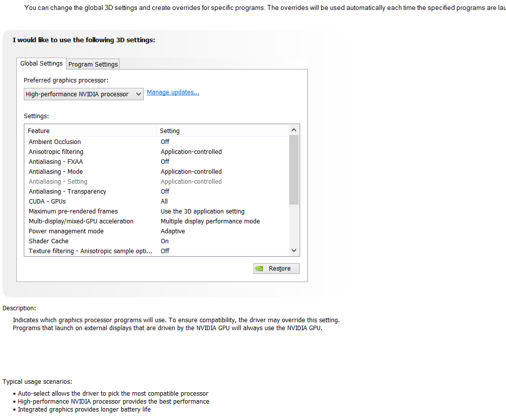Select Maximum pre-rendered frames row
Screen dimensions: 506x420
click(x=73, y=211)
